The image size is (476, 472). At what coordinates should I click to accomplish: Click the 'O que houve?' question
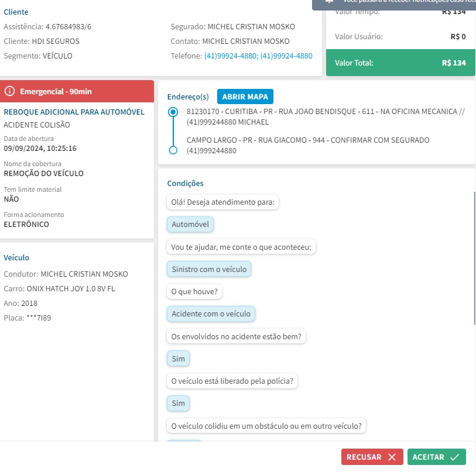pyautogui.click(x=194, y=291)
